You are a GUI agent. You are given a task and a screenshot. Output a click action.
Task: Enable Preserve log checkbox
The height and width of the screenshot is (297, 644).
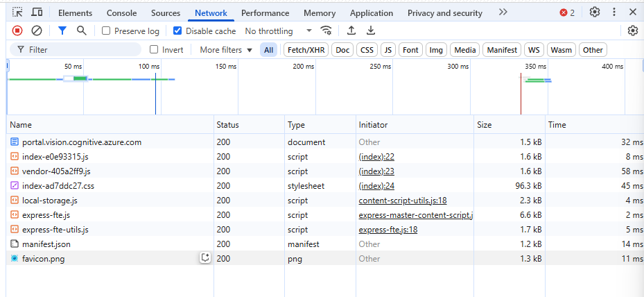[106, 31]
